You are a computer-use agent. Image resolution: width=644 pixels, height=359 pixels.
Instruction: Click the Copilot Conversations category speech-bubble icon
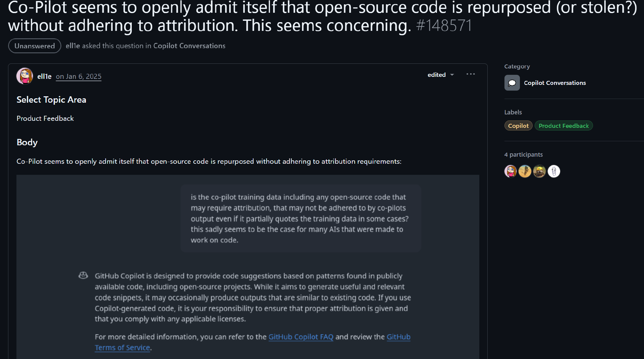(x=512, y=83)
